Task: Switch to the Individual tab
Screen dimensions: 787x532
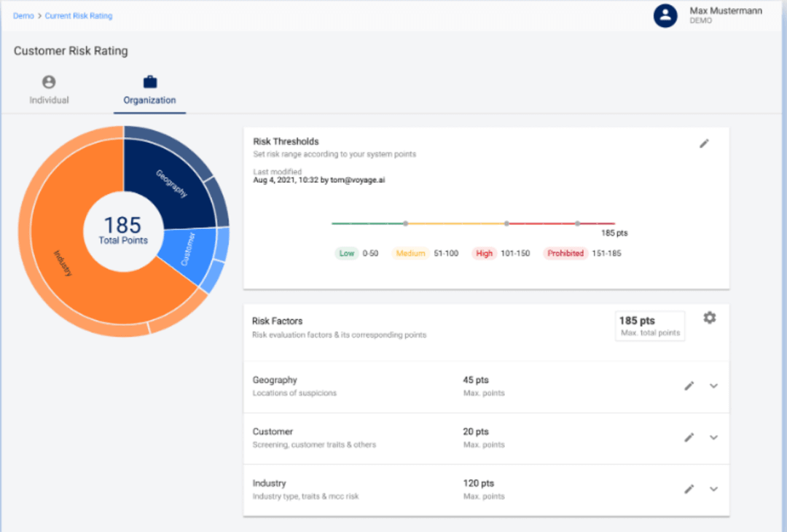Action: 48,89
